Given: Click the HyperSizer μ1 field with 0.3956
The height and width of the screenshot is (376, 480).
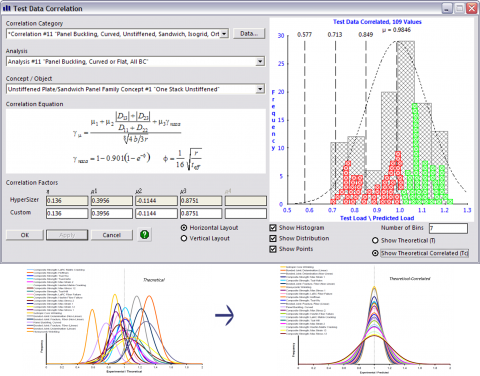Looking at the screenshot, I should (112, 201).
